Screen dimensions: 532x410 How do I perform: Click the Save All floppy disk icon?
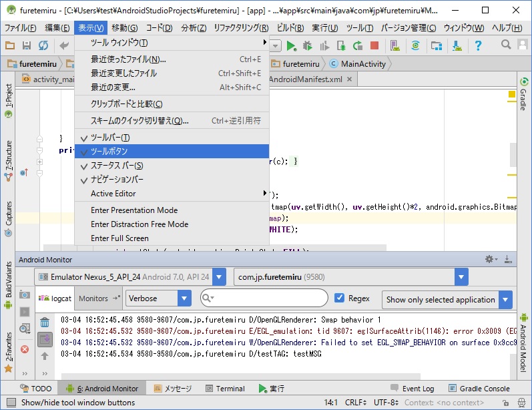27,45
